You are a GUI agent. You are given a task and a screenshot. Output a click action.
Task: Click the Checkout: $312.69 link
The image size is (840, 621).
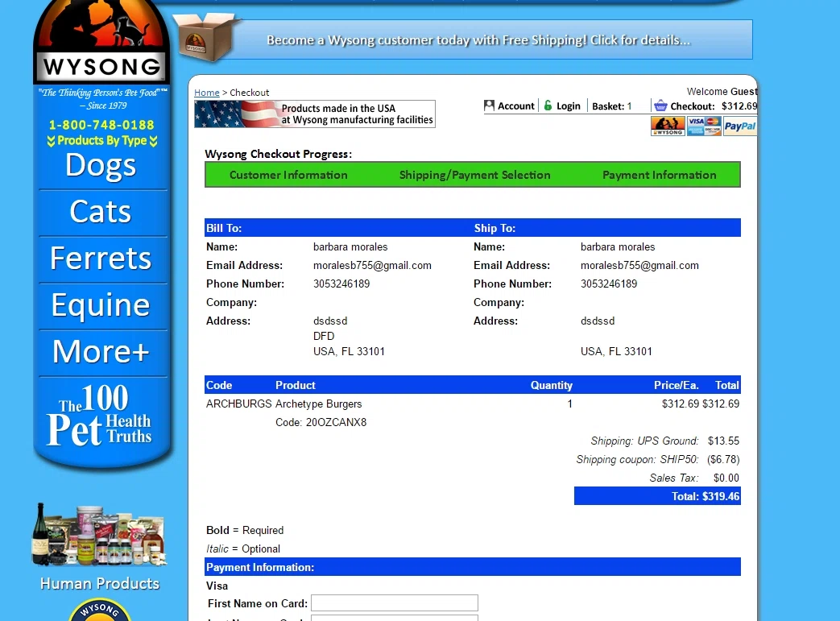pyautogui.click(x=714, y=106)
